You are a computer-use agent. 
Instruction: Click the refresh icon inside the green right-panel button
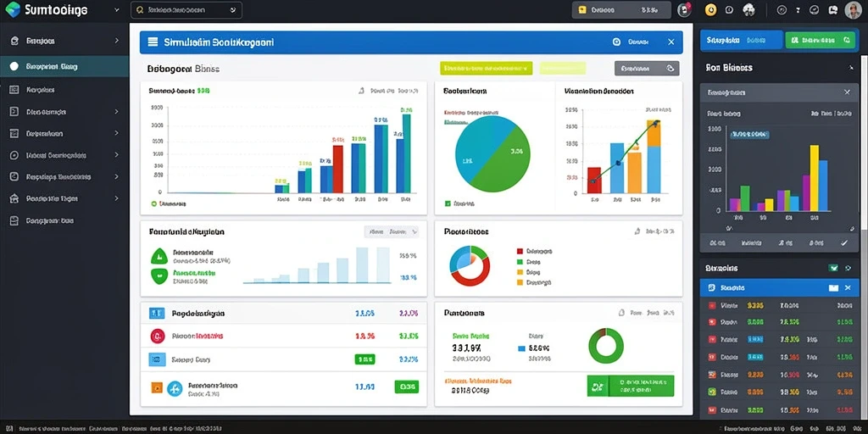[x=845, y=41]
